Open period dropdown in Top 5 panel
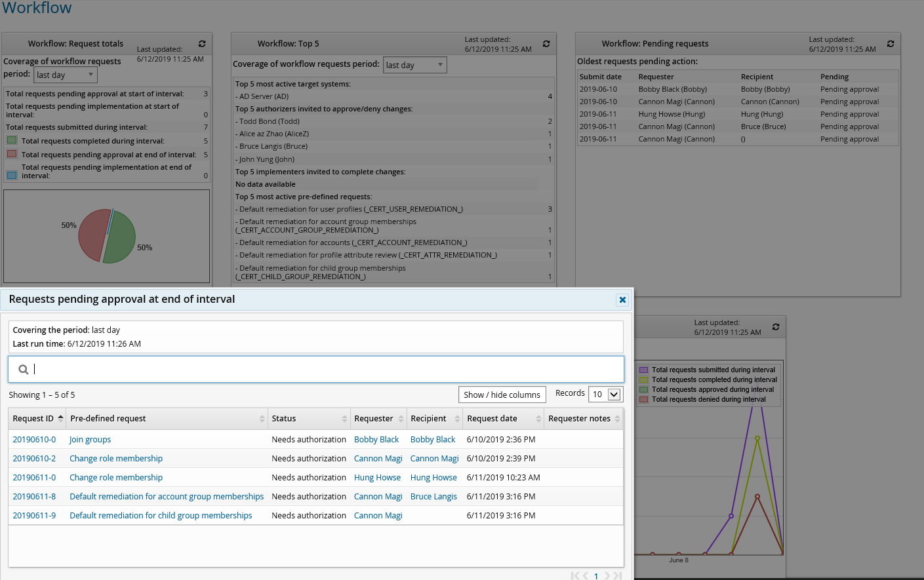The width and height of the screenshot is (924, 580). pos(414,65)
